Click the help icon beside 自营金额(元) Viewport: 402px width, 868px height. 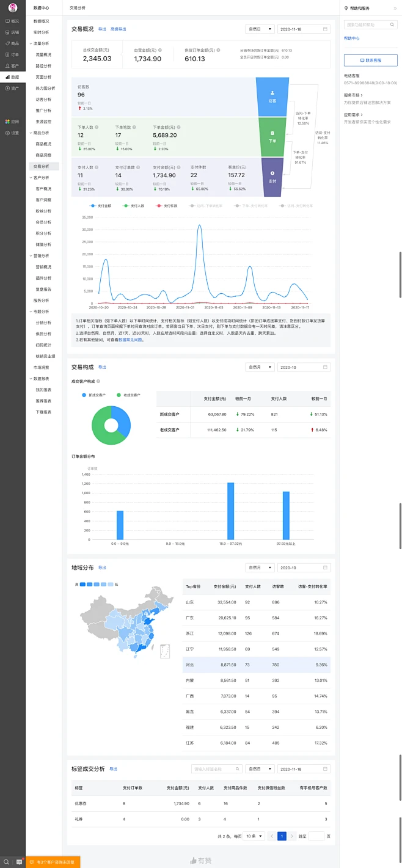(160, 50)
